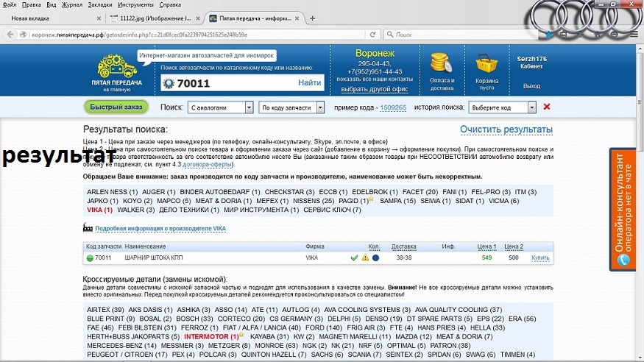The image size is (644, 362).
Task: Click the Купить link for 70011
Action: pos(540,258)
